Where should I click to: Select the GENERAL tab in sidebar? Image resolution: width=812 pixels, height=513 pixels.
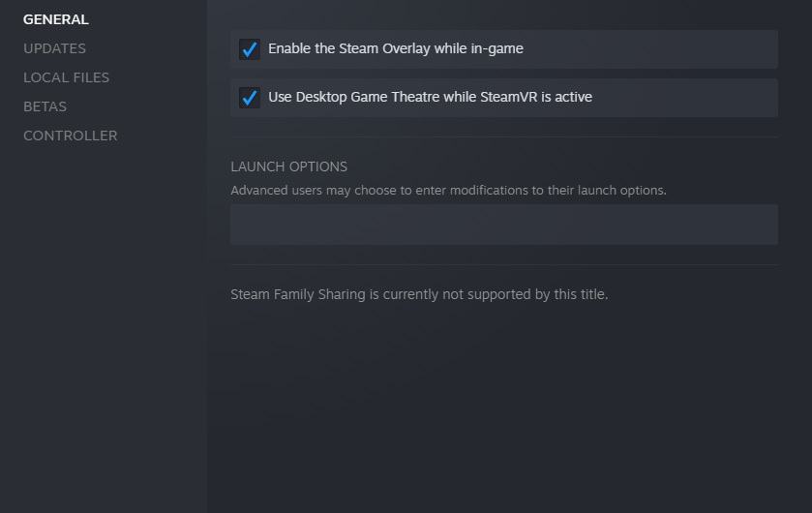[x=55, y=19]
